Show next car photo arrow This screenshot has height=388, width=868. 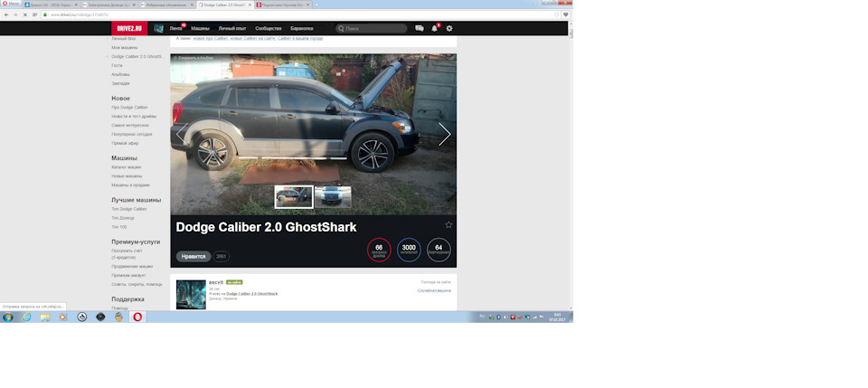click(x=445, y=134)
